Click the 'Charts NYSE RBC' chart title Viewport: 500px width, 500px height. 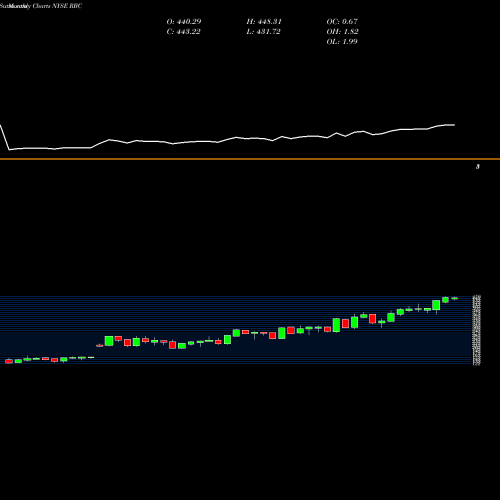57,6
